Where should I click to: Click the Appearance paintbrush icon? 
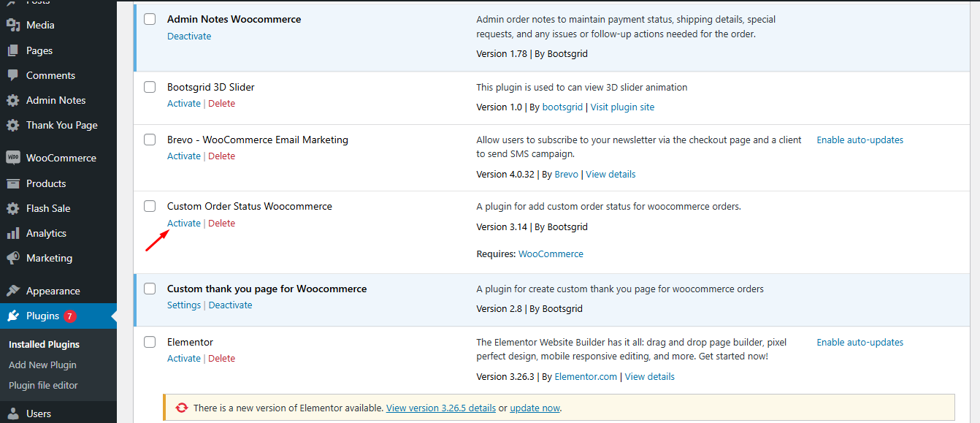coord(13,291)
